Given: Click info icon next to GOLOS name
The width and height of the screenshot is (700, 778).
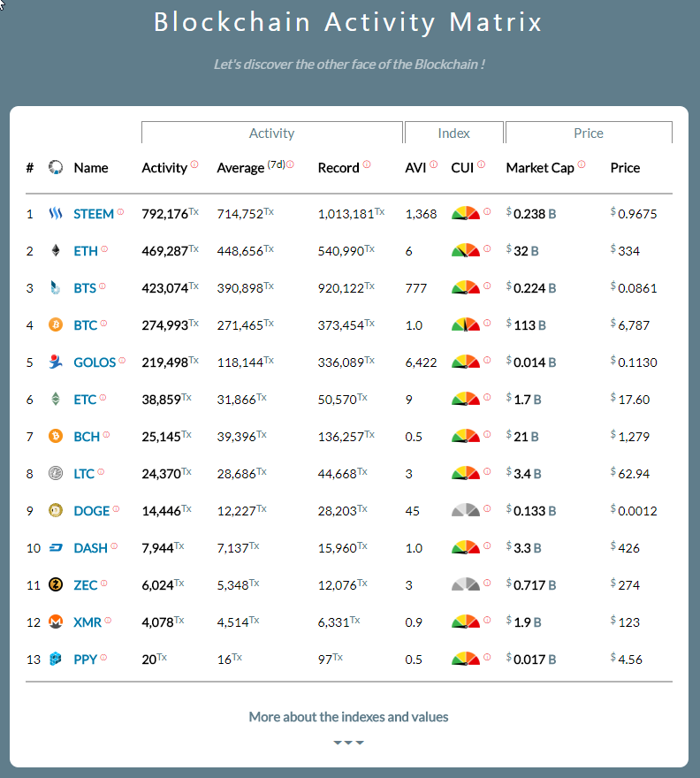Looking at the screenshot, I should (x=122, y=360).
